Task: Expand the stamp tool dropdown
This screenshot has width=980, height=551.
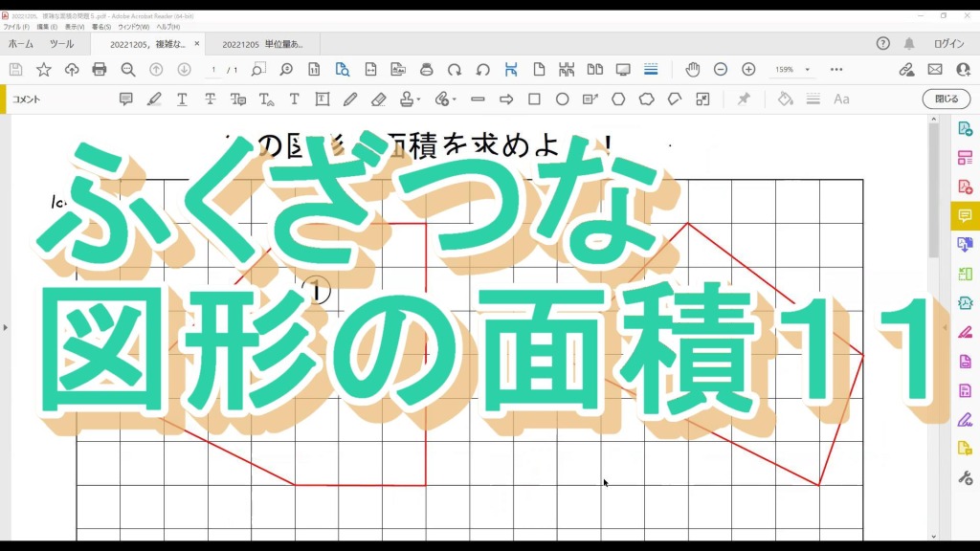Action: pyautogui.click(x=418, y=99)
